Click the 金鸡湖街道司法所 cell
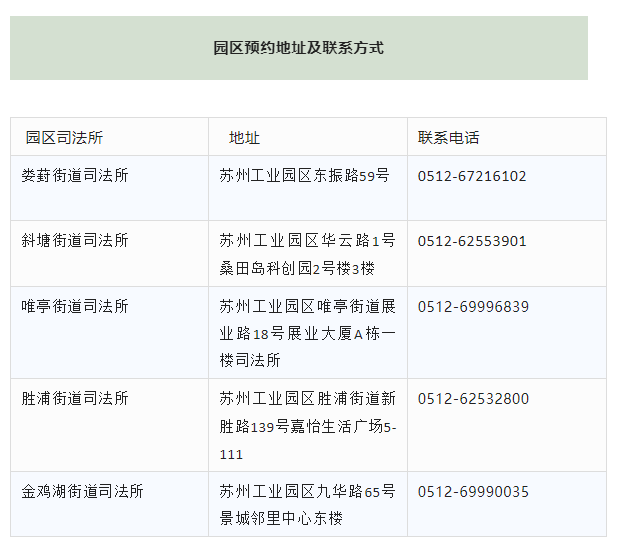The width and height of the screenshot is (617, 549). 83,492
